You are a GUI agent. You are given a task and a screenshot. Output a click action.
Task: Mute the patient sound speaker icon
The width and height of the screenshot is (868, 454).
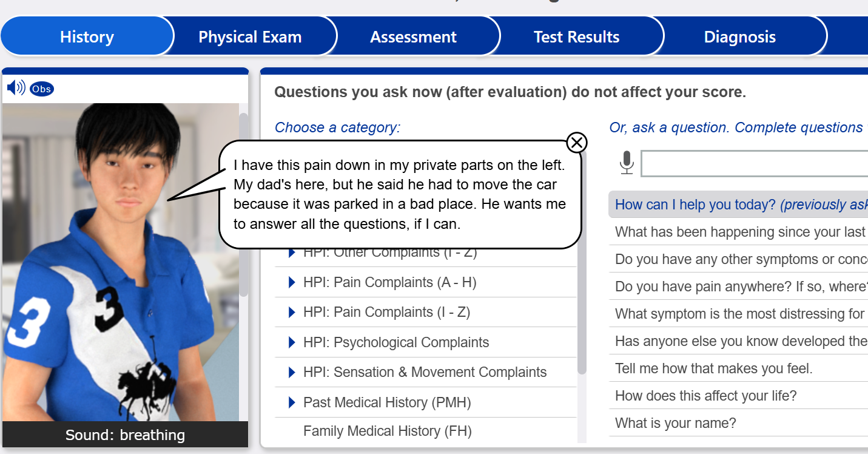15,89
